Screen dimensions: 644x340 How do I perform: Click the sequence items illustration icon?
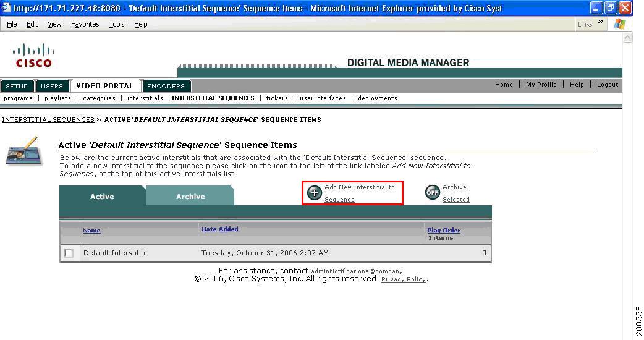(24, 151)
